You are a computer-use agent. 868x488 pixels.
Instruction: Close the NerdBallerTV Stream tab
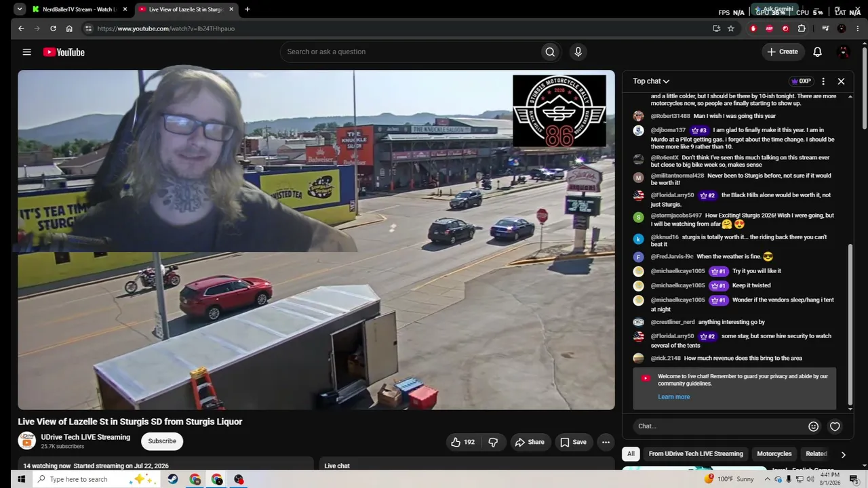click(x=125, y=9)
